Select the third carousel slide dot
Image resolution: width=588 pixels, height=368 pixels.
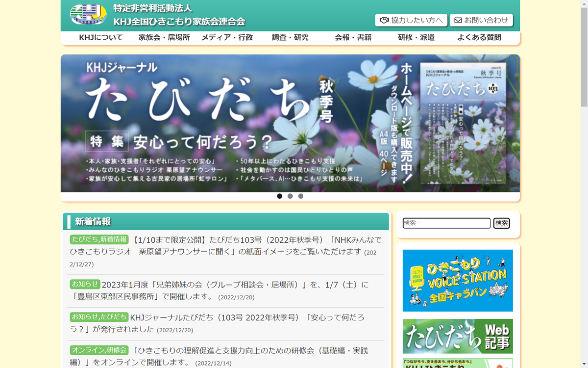click(301, 196)
